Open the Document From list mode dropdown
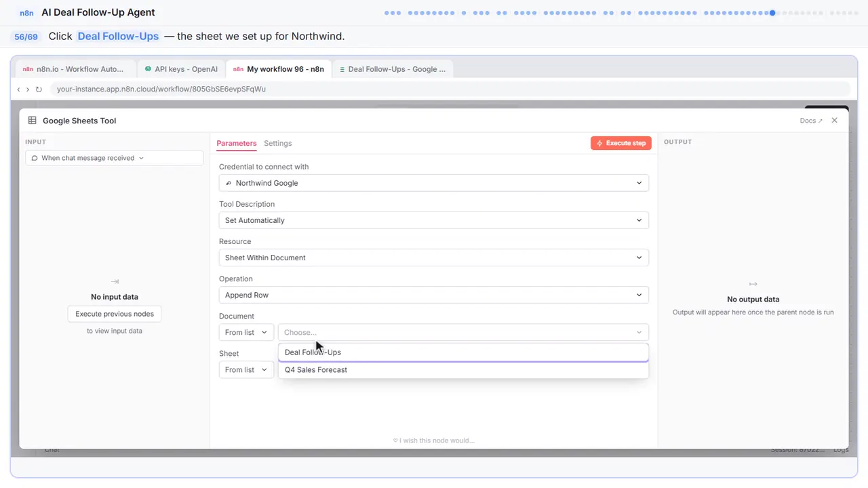Image resolution: width=868 pixels, height=488 pixels. click(246, 332)
